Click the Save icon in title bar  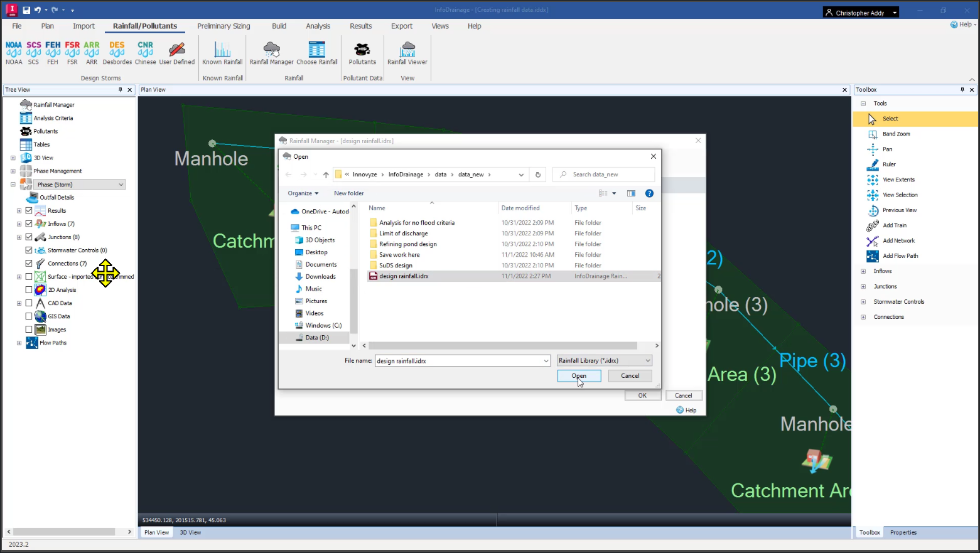(26, 10)
